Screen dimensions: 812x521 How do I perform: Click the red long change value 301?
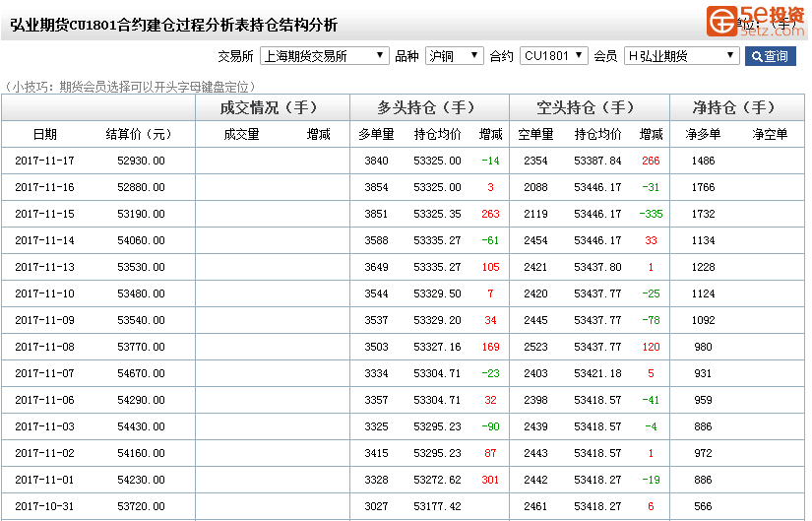tap(490, 480)
